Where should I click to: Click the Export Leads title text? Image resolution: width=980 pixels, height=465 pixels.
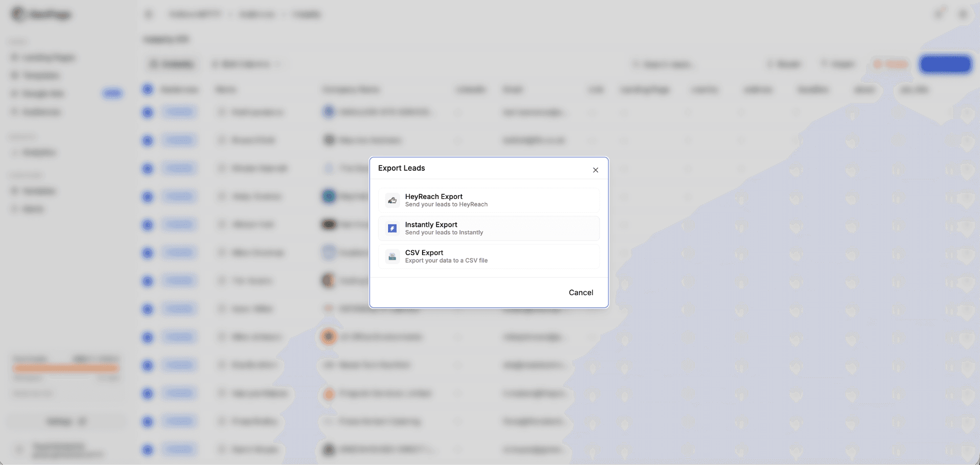pos(401,168)
